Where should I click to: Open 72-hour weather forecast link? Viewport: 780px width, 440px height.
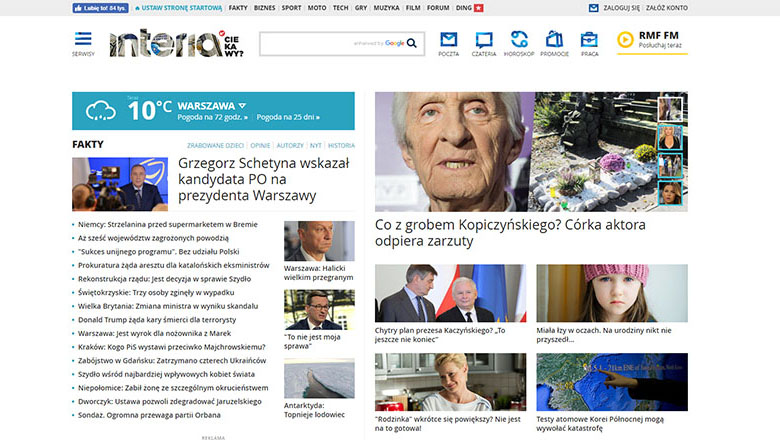pos(212,118)
